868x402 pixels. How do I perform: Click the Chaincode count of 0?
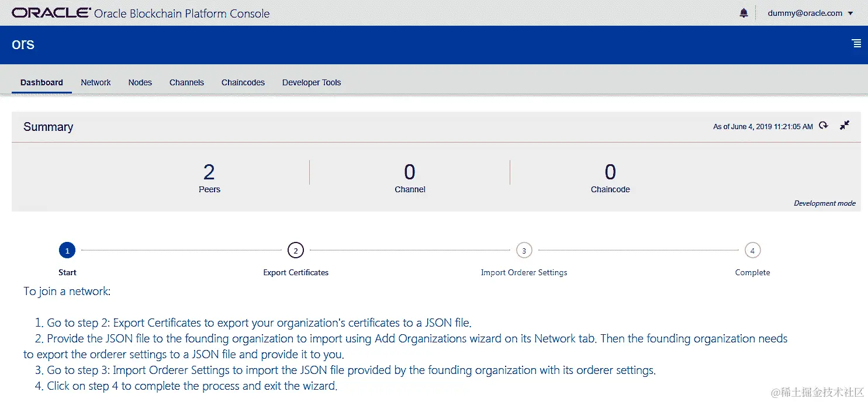(x=610, y=172)
